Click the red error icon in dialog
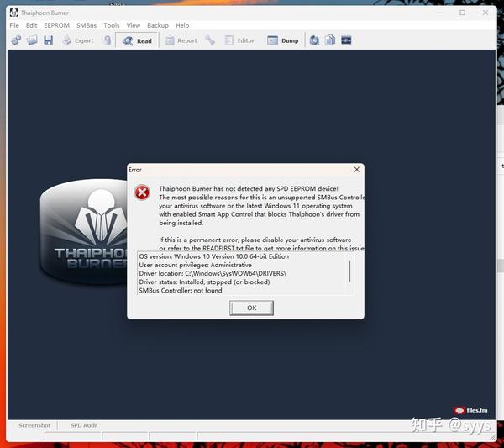 [142, 192]
